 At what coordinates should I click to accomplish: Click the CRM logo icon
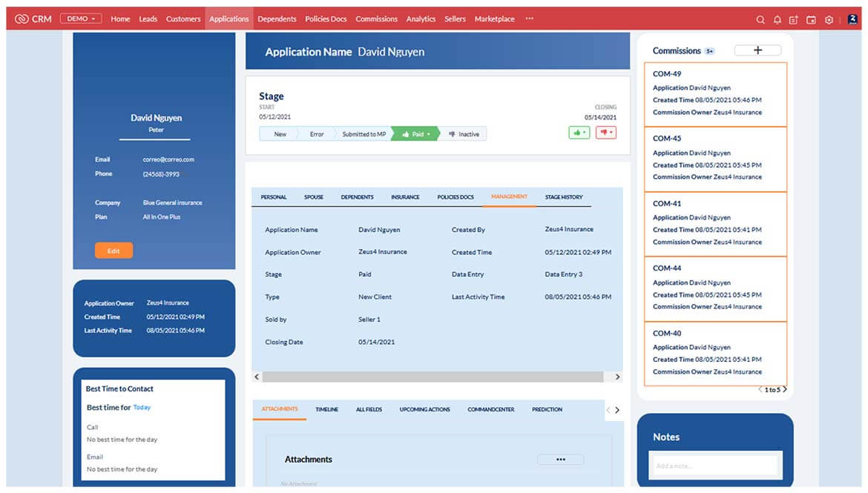[x=22, y=19]
